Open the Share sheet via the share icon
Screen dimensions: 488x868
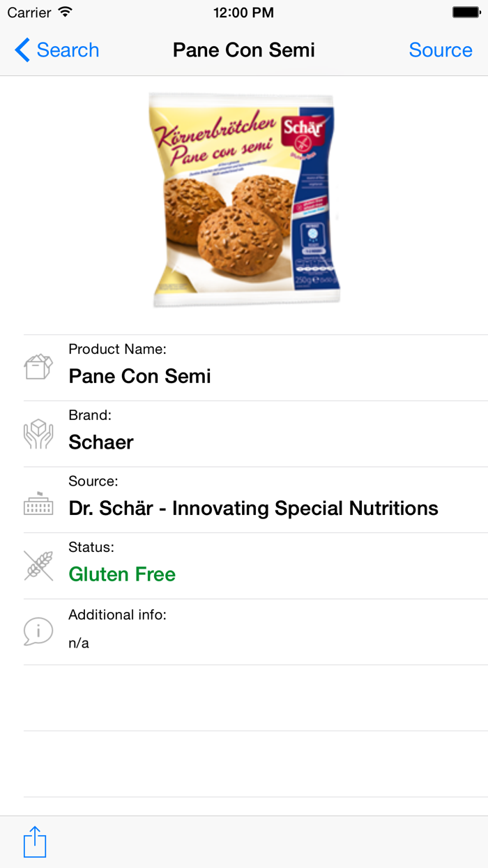[x=35, y=841]
